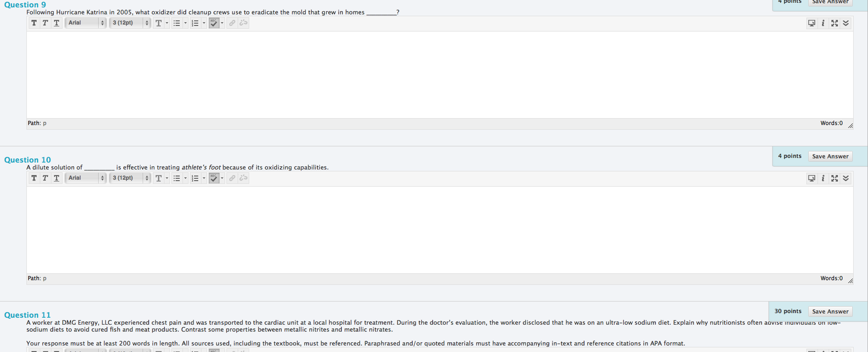Image resolution: width=868 pixels, height=352 pixels.
Task: Click inside Question 10 answer text area
Action: pyautogui.click(x=440, y=230)
